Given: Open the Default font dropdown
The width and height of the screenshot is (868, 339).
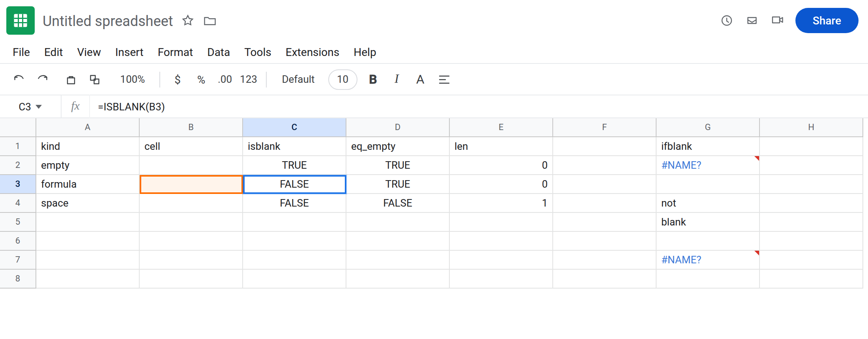Looking at the screenshot, I should click(298, 80).
